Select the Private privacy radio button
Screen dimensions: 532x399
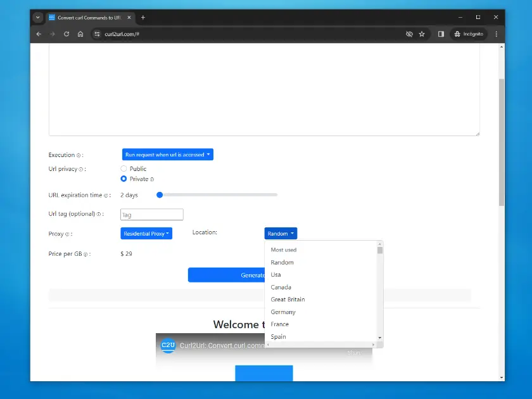(124, 179)
